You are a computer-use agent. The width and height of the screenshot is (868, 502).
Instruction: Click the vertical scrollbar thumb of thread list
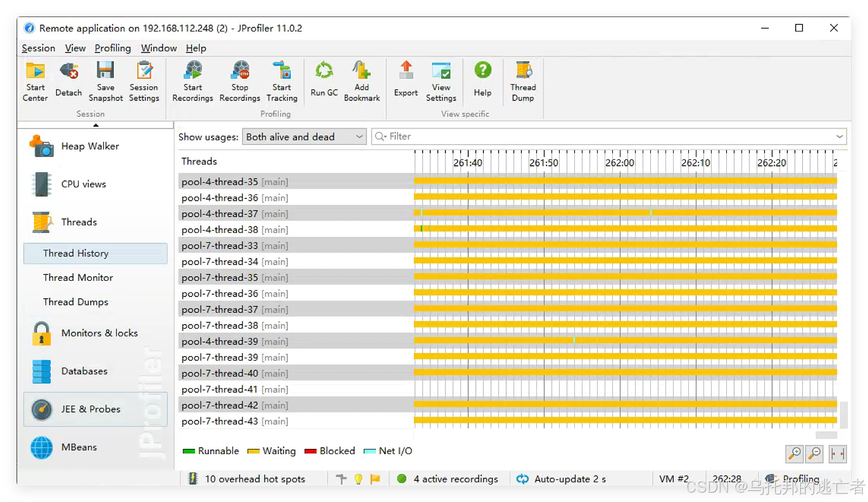pos(843,414)
